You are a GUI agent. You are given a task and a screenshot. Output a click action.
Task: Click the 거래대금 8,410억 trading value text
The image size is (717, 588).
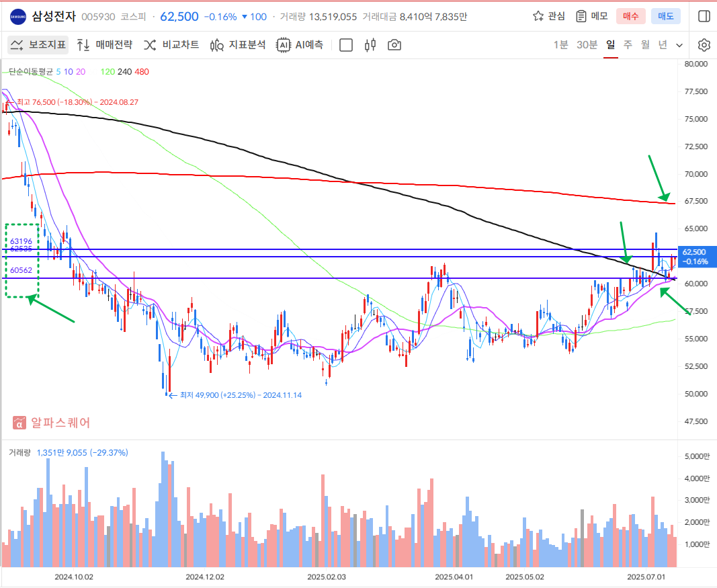(x=415, y=17)
